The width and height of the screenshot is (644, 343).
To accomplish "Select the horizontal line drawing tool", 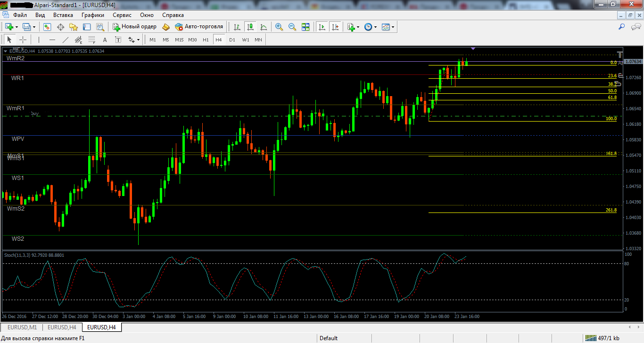I will tap(52, 40).
